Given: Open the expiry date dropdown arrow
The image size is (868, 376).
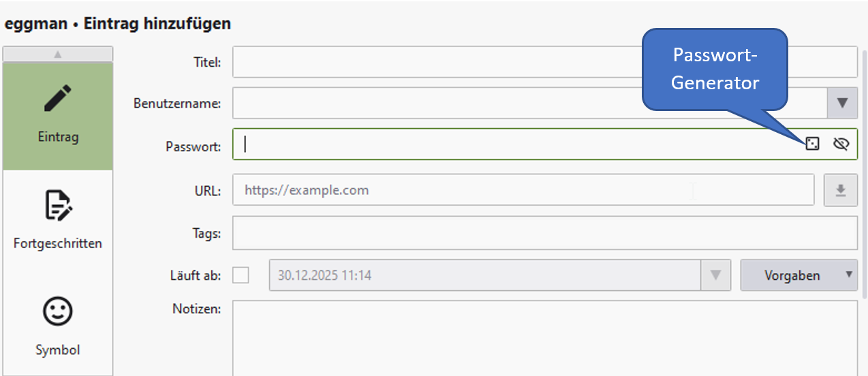Looking at the screenshot, I should tap(715, 275).
